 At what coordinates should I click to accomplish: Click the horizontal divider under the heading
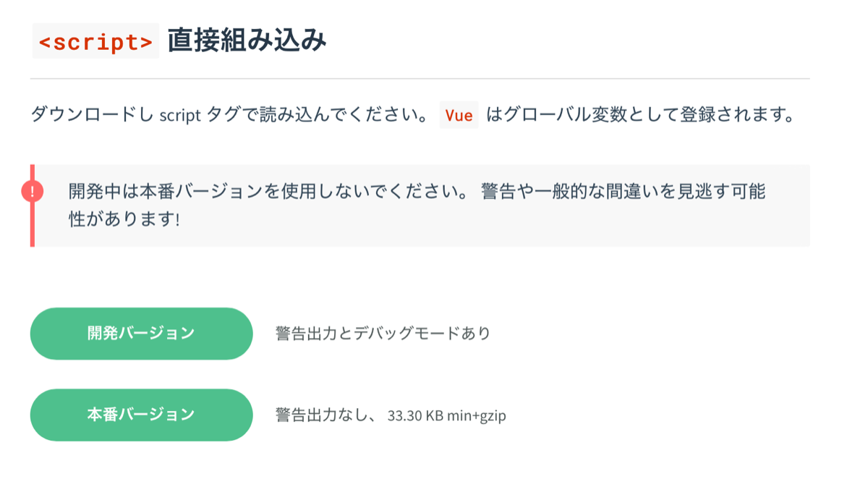tap(420, 78)
